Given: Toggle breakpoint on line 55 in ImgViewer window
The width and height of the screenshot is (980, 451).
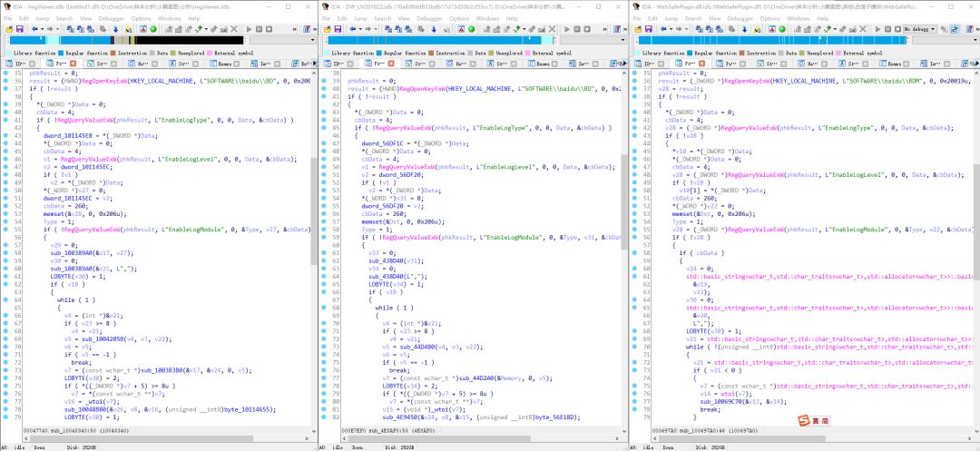Looking at the screenshot, I should (5, 230).
